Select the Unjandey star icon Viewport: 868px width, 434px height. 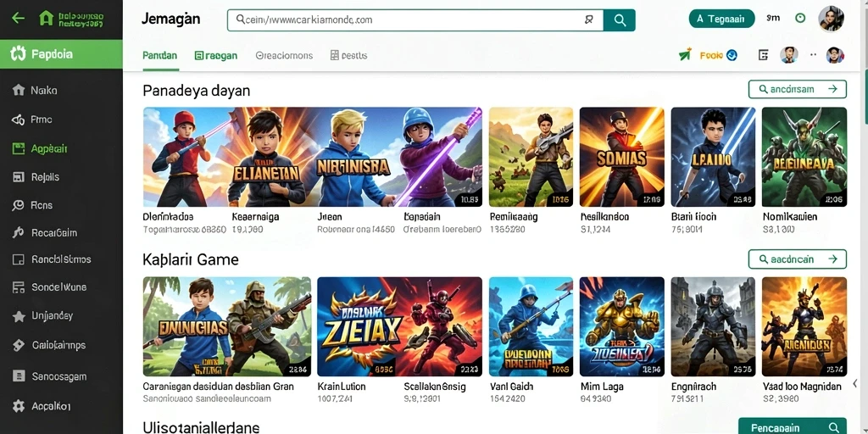pyautogui.click(x=19, y=316)
